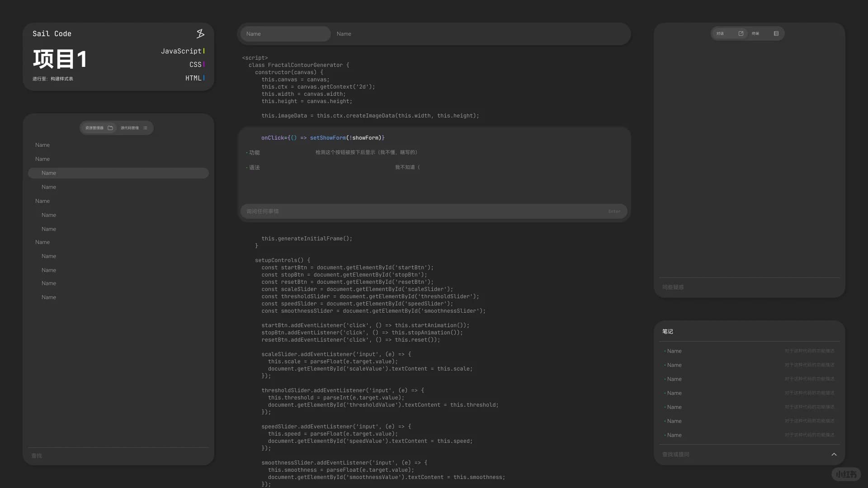Click the yellow bar beside JavaScript
The image size is (868, 488).
coord(204,51)
